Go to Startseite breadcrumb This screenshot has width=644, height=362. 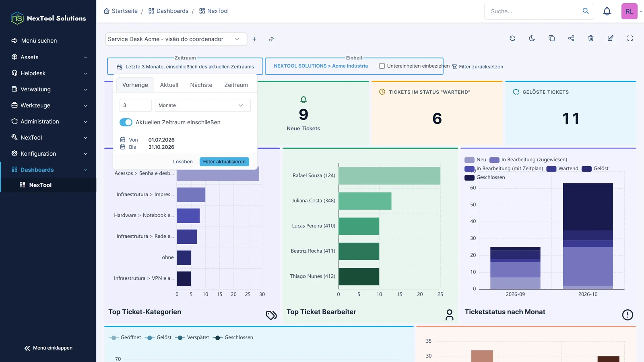(121, 11)
